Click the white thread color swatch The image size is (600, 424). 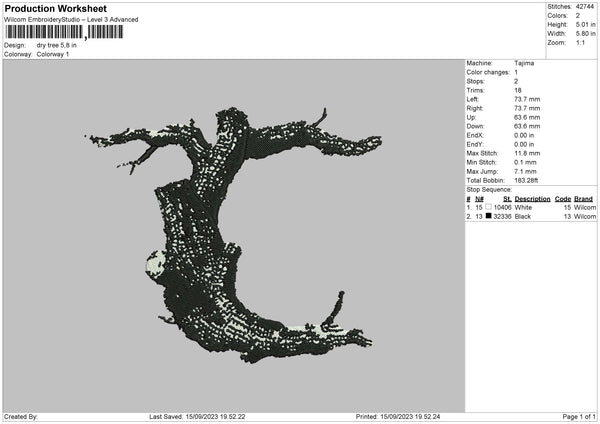pos(488,207)
